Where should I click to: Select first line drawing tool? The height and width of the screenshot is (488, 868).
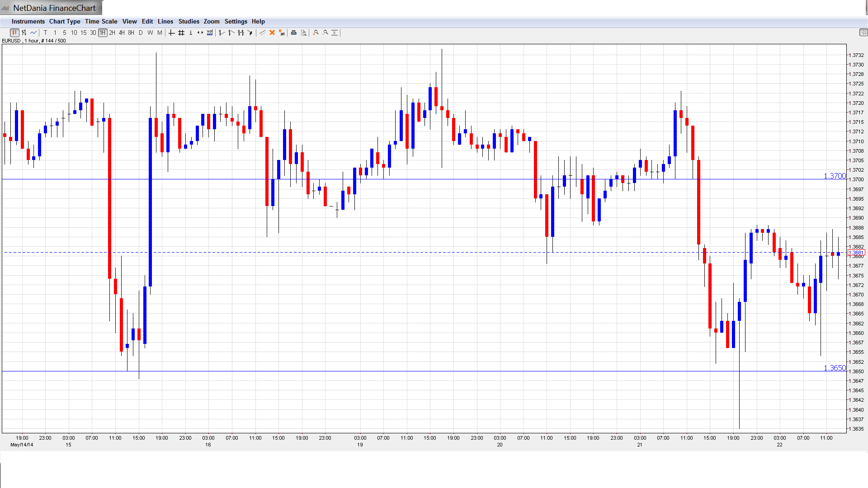(x=222, y=33)
